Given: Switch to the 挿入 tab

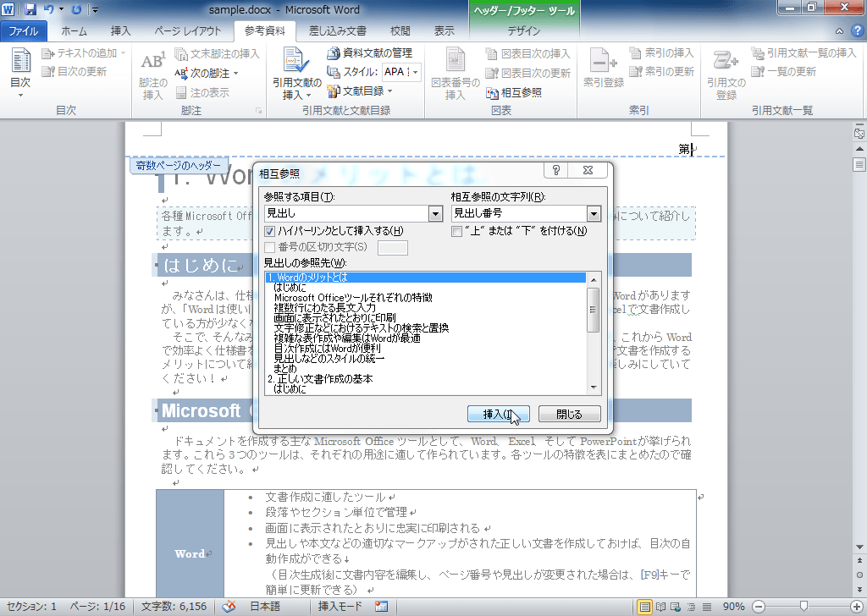Looking at the screenshot, I should tap(120, 31).
